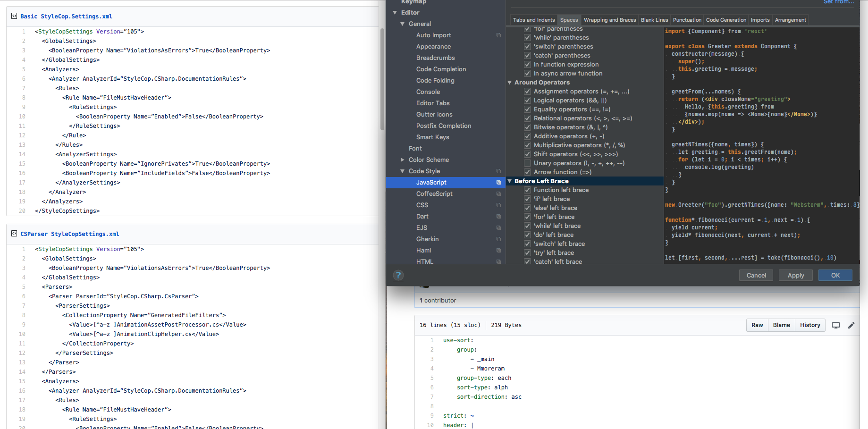Open the Tabs and Indents tab

point(534,20)
